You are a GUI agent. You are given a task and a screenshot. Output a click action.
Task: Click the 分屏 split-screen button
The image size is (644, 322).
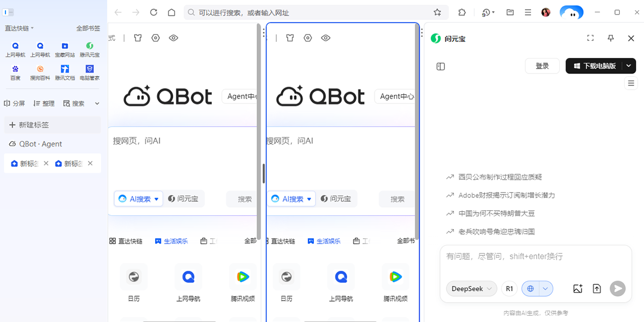coord(14,104)
